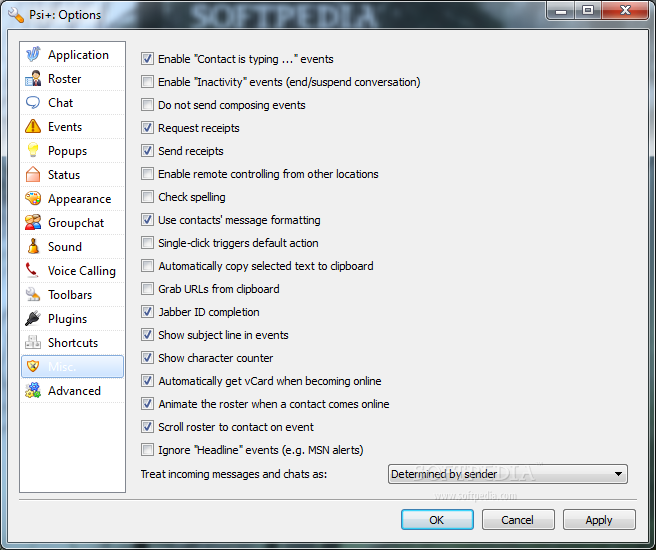The image size is (656, 550).
Task: Disable Show character counter
Action: [x=147, y=358]
